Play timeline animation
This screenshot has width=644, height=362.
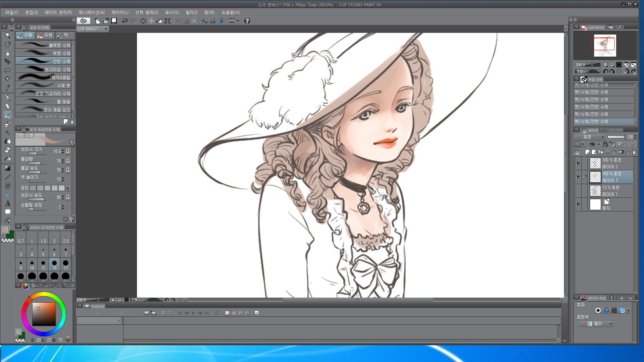point(193,313)
